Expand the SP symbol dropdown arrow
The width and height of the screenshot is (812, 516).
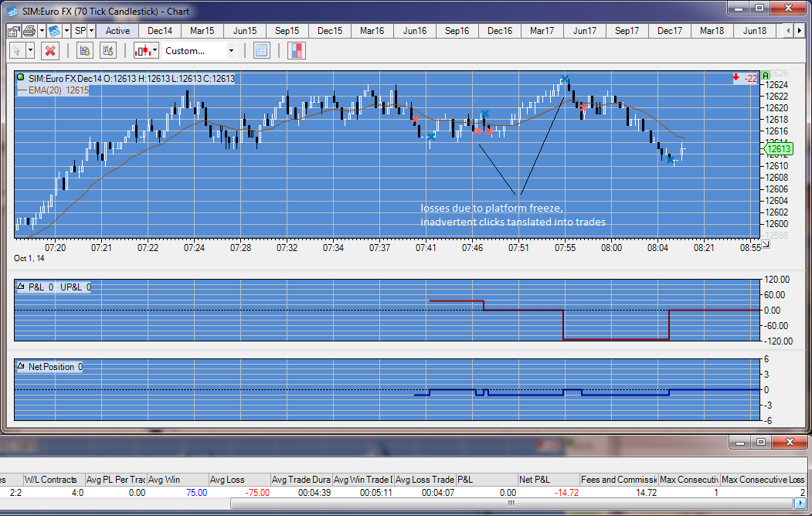tap(91, 31)
